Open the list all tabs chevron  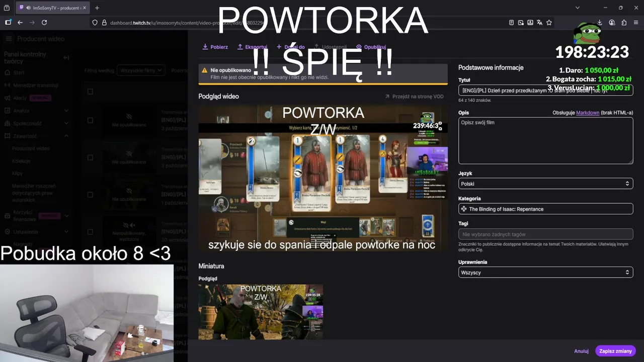click(x=578, y=8)
